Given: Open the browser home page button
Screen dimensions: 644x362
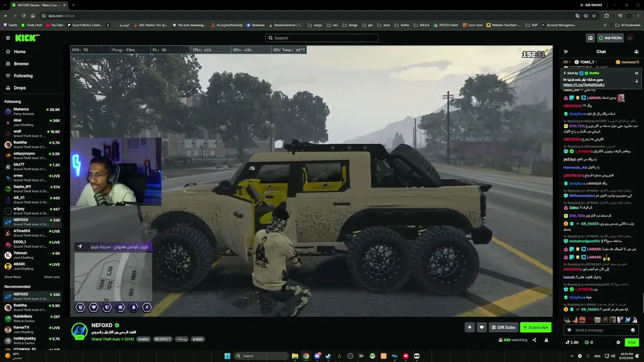Looking at the screenshot, I should pyautogui.click(x=33, y=16).
